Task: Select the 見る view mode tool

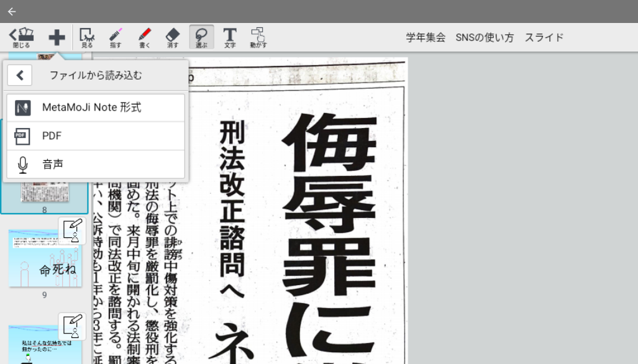Action: [x=87, y=37]
